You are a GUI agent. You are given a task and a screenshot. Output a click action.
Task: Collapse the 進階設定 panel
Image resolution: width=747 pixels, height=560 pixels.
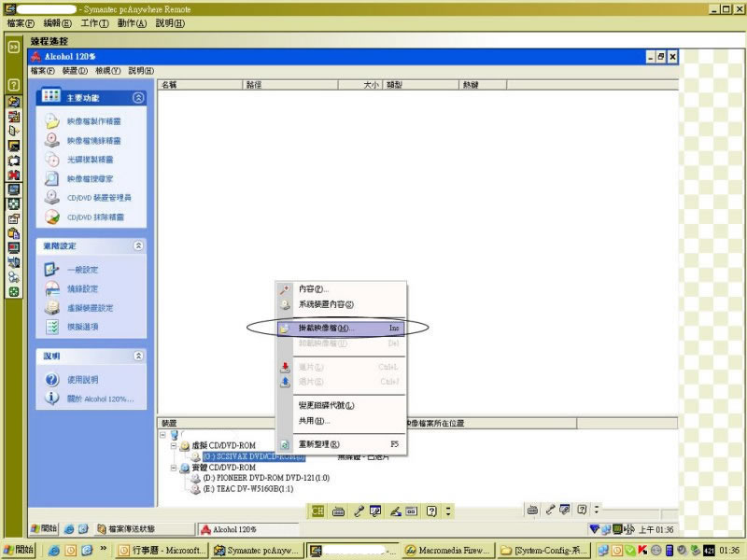tap(138, 245)
